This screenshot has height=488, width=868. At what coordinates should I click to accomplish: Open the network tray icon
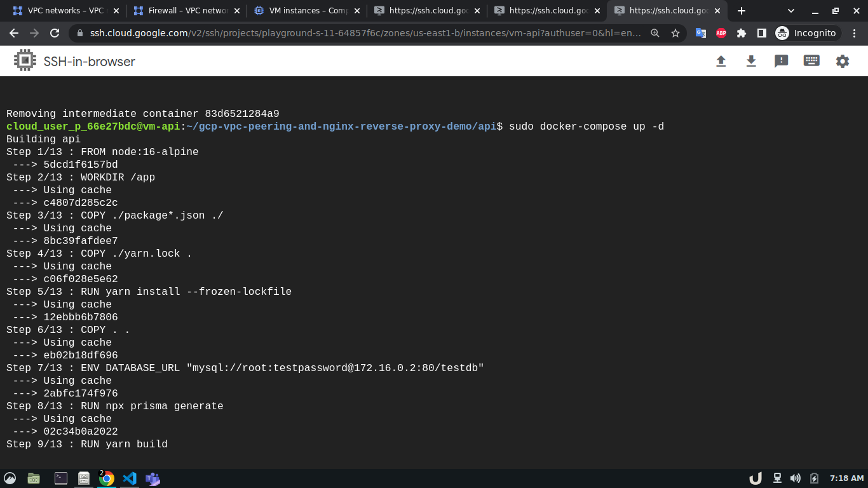coord(777,478)
